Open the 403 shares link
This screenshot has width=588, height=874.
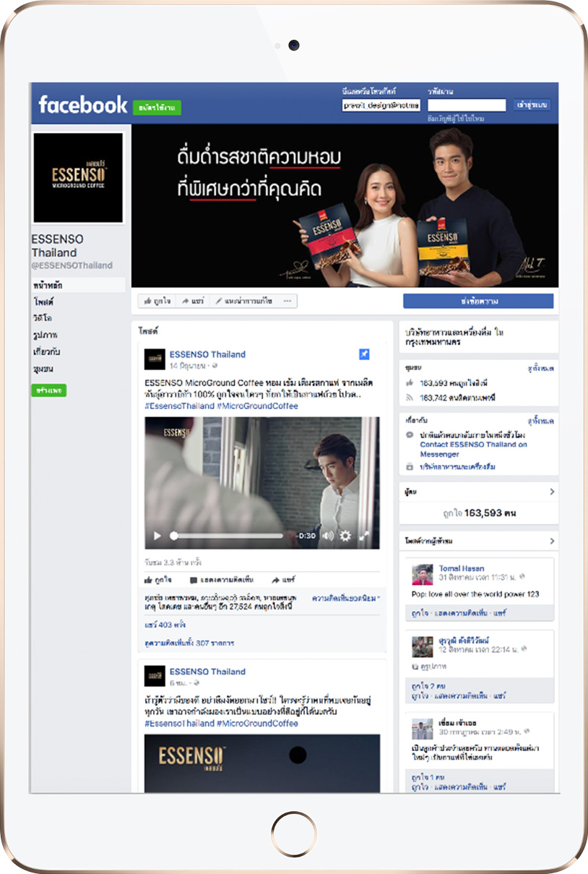[165, 624]
